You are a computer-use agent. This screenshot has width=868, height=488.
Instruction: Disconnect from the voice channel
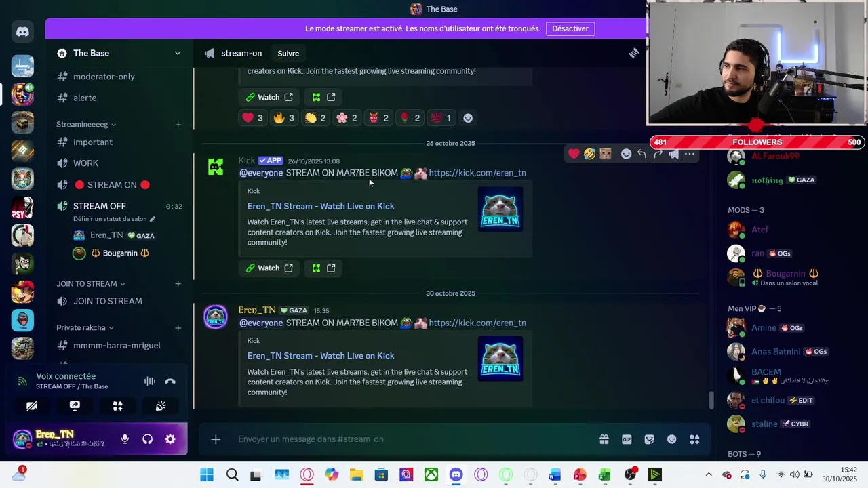[x=170, y=382]
